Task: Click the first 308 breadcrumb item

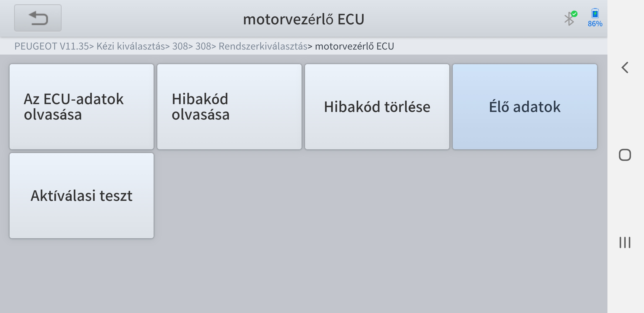Action: click(x=180, y=46)
